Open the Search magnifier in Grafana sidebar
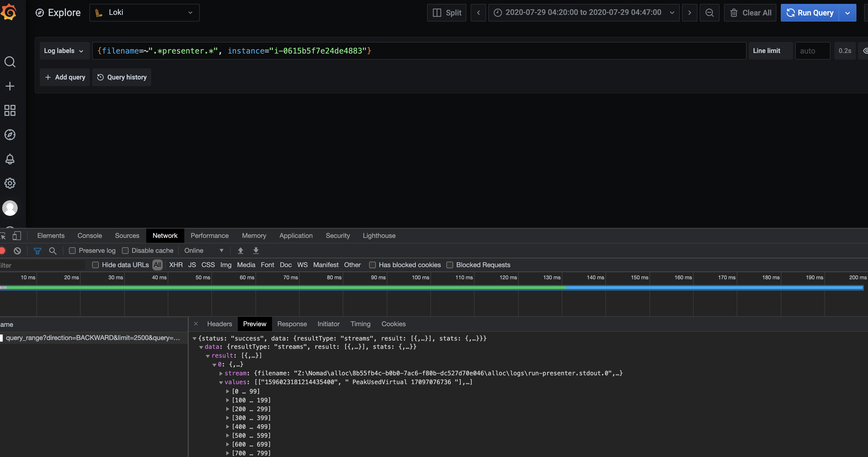This screenshot has width=868, height=457. [x=10, y=62]
